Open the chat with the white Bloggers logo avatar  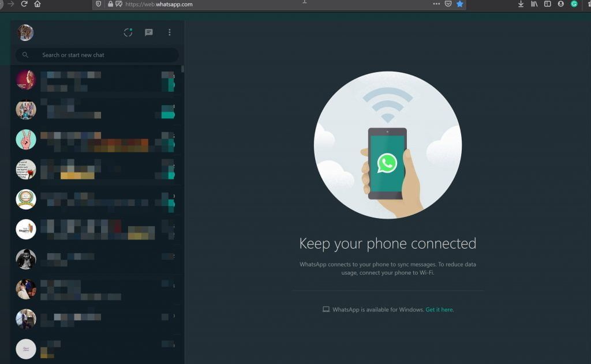[26, 229]
